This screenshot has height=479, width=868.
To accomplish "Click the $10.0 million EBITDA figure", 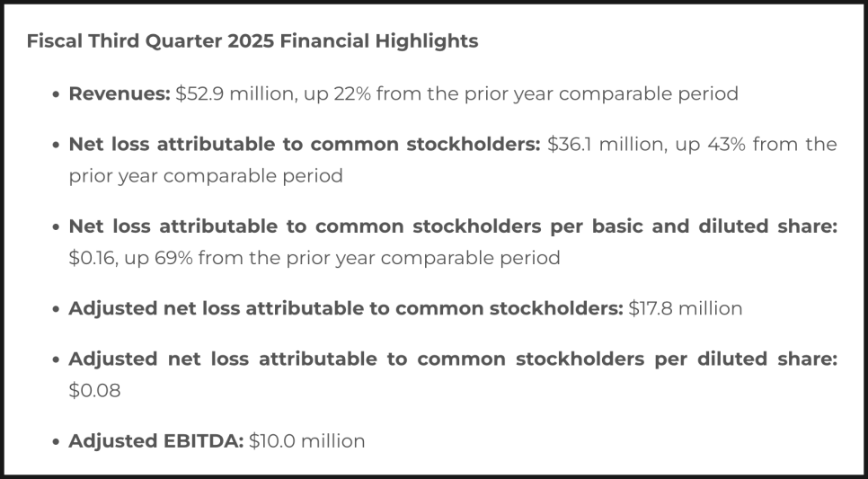I will [306, 441].
